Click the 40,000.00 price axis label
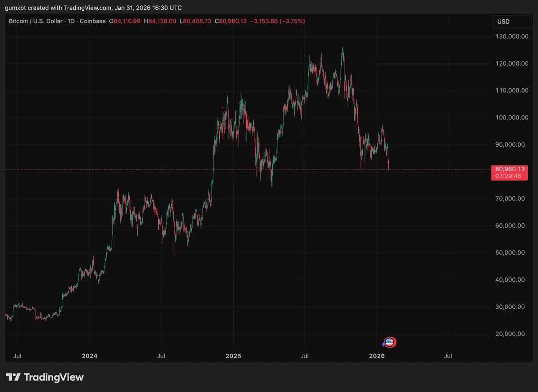Viewport: 538px width, 392px height. (x=510, y=280)
